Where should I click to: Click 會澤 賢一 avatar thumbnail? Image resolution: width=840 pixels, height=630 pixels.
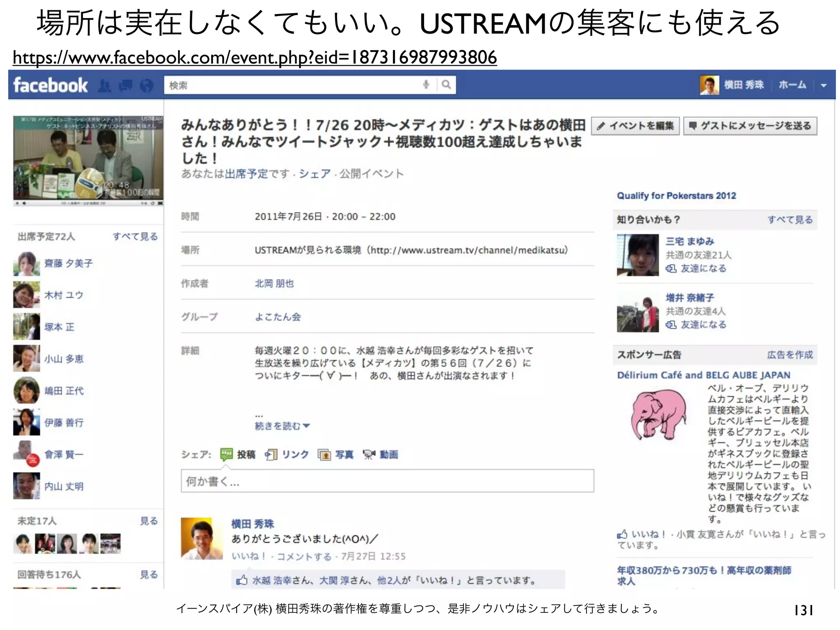(27, 454)
